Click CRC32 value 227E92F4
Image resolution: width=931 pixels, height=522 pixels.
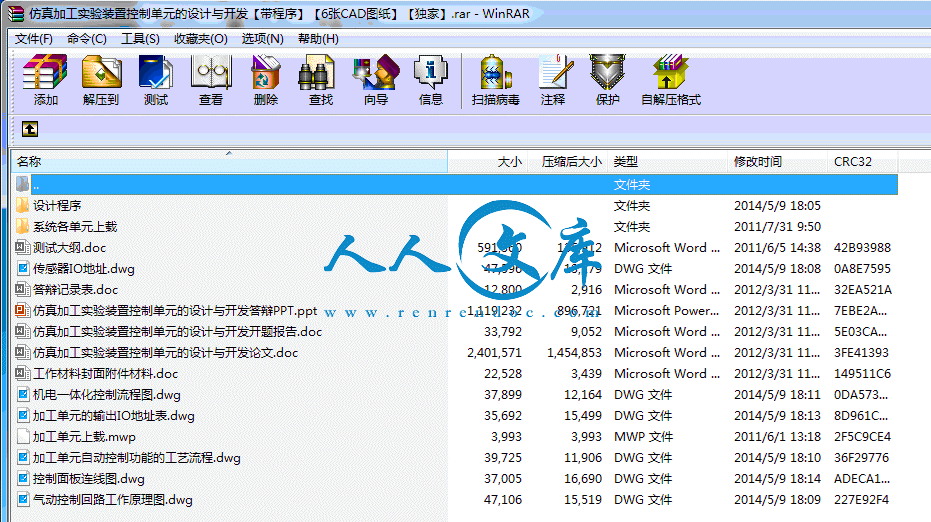click(862, 499)
